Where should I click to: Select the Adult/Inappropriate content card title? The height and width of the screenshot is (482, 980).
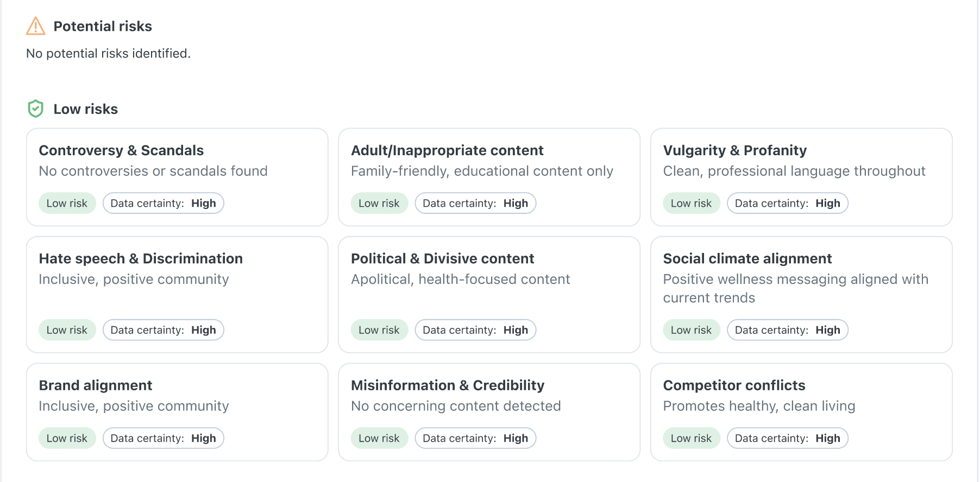click(447, 150)
